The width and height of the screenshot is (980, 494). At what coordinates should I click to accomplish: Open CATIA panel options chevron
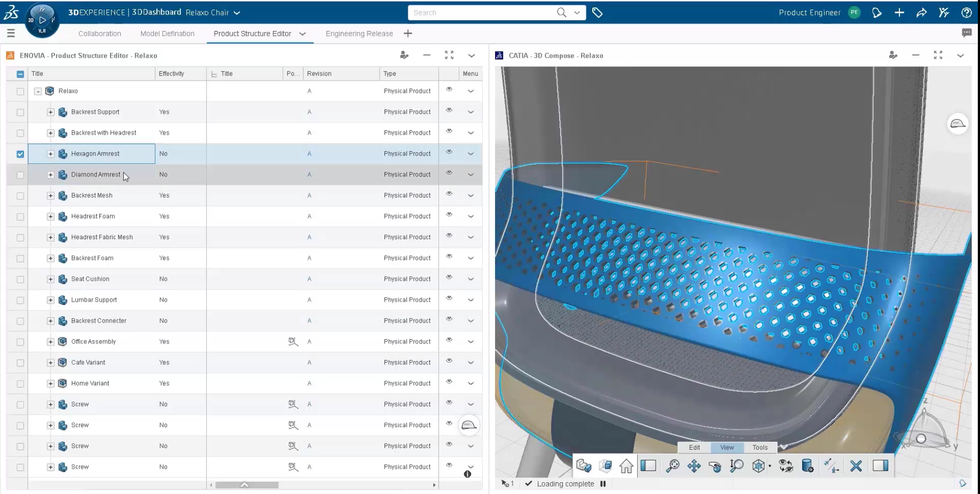960,56
